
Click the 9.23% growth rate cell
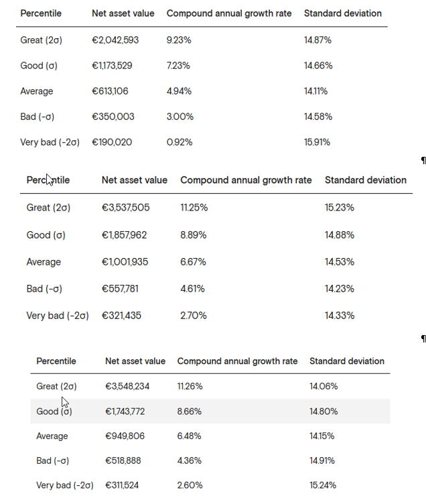(179, 40)
